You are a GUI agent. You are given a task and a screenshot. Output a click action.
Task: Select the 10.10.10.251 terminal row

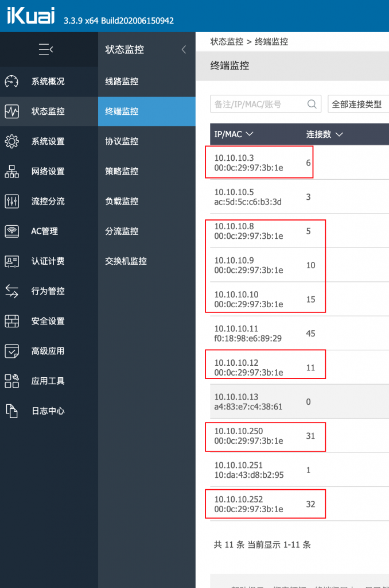299,470
